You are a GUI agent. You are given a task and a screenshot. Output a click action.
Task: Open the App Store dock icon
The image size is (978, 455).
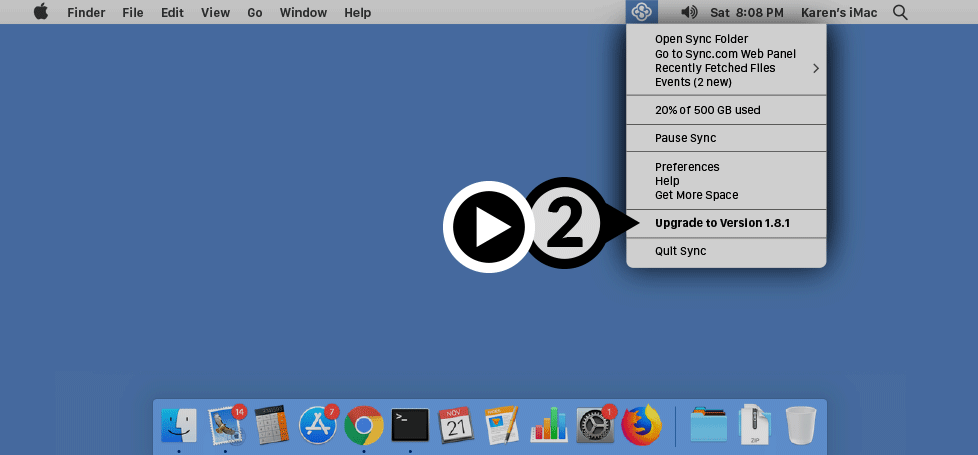pos(318,425)
